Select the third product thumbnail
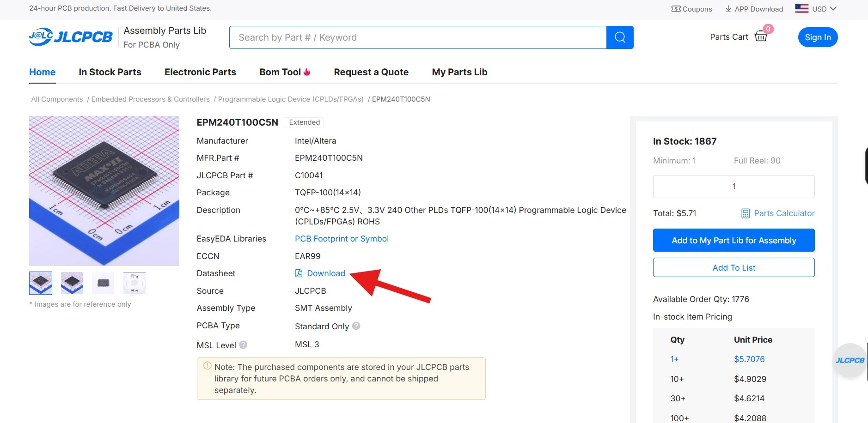The image size is (868, 423). pyautogui.click(x=103, y=283)
